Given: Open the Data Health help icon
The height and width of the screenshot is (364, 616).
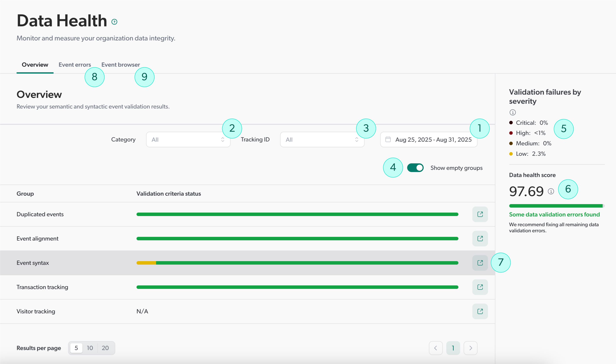Looking at the screenshot, I should pos(114,22).
